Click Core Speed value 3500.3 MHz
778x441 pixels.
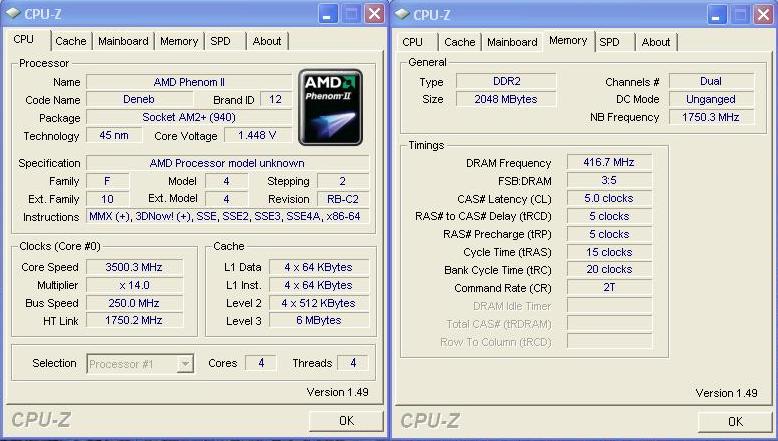[134, 267]
